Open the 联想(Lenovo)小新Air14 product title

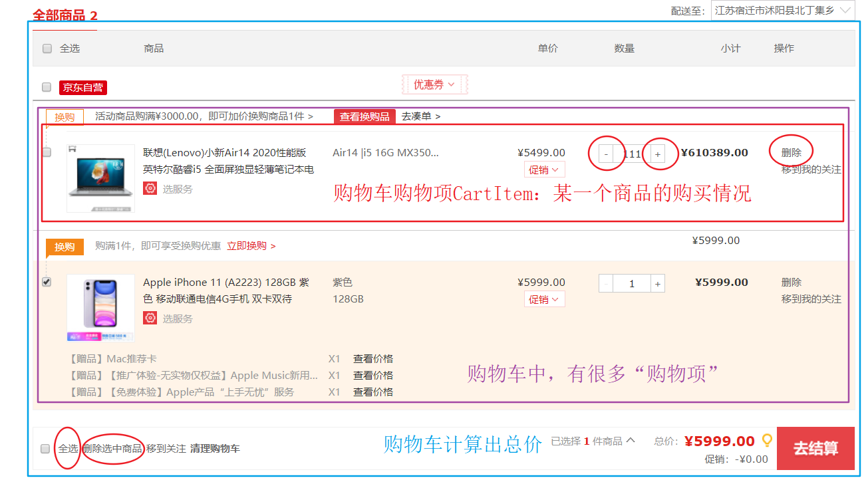(x=228, y=161)
